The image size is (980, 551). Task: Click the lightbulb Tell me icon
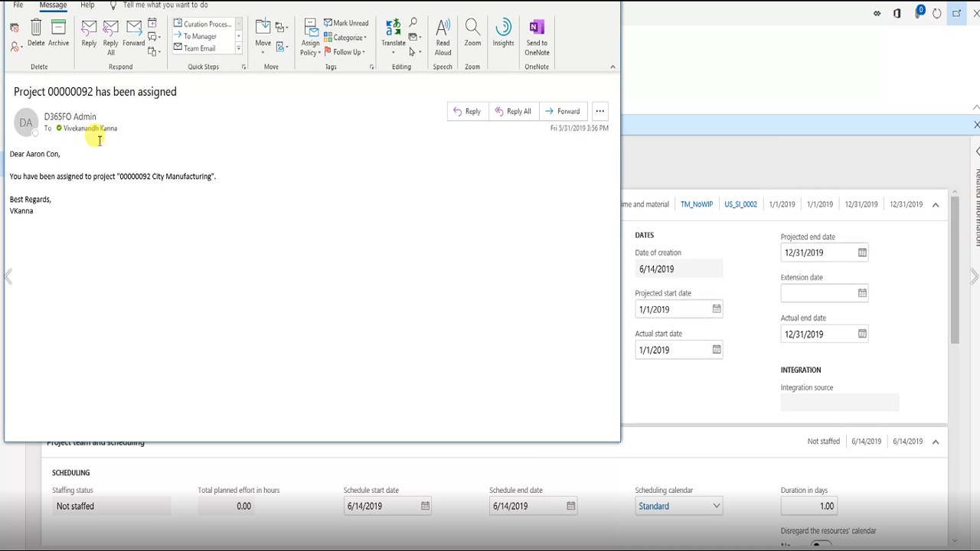113,5
